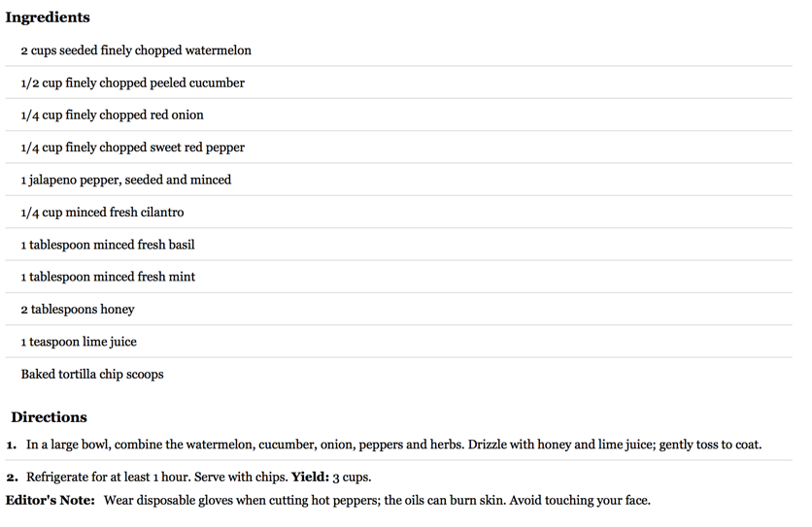Click the seeded finely chopped watermelon ingredient

[136, 50]
